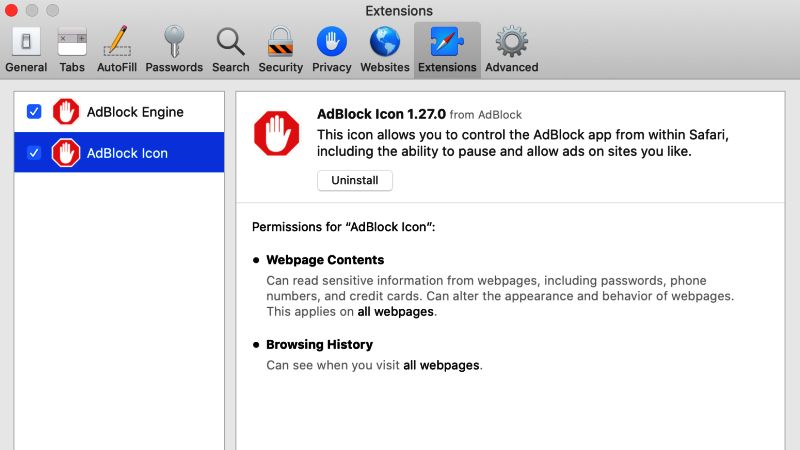Image resolution: width=800 pixels, height=450 pixels.
Task: Open the Advanced preferences pane
Action: pyautogui.click(x=512, y=50)
